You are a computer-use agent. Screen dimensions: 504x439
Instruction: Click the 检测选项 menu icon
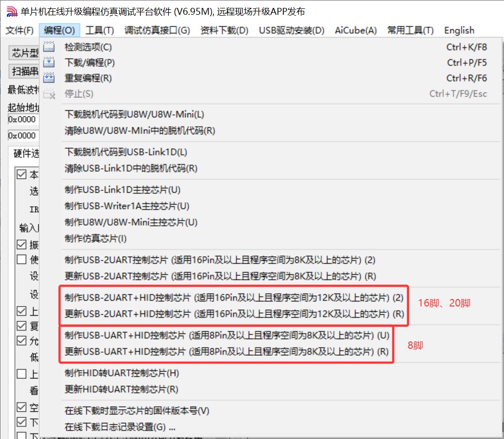click(x=49, y=47)
